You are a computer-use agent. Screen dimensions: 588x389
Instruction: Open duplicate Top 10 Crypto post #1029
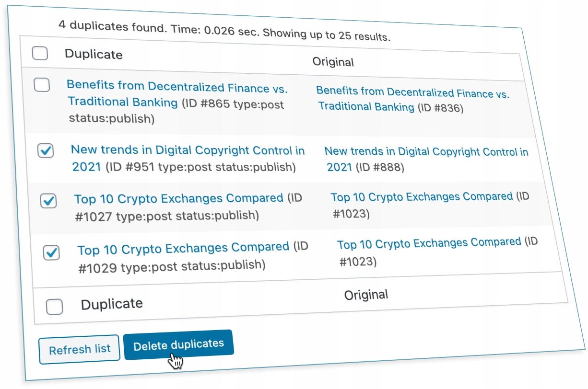click(183, 249)
